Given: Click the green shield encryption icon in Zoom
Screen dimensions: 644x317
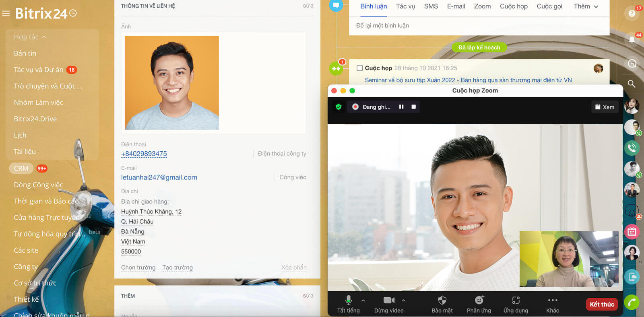Looking at the screenshot, I should tap(339, 107).
